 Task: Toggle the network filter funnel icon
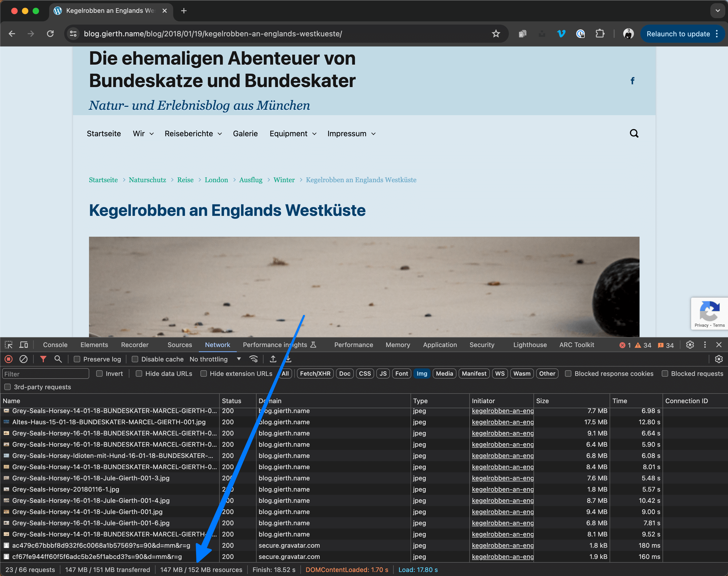click(x=43, y=360)
